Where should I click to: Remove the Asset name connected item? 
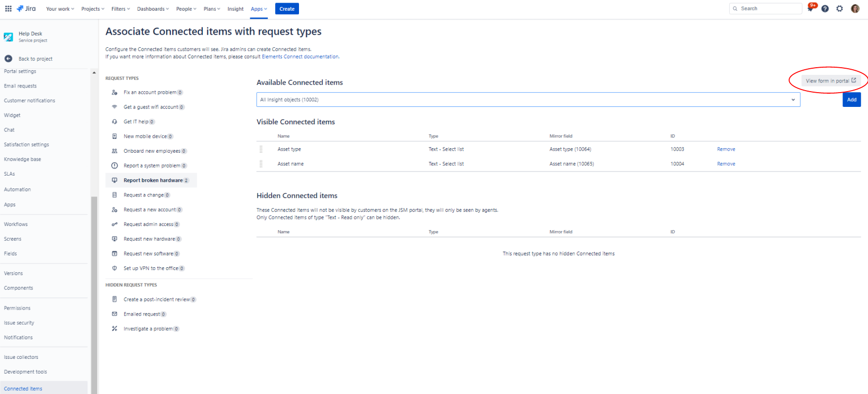[x=726, y=164]
